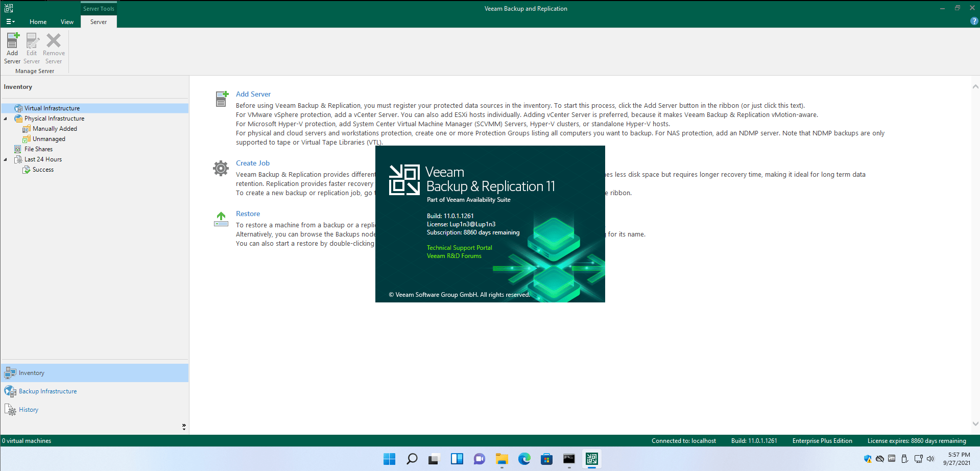Switch to the Home ribbon tab

point(38,22)
